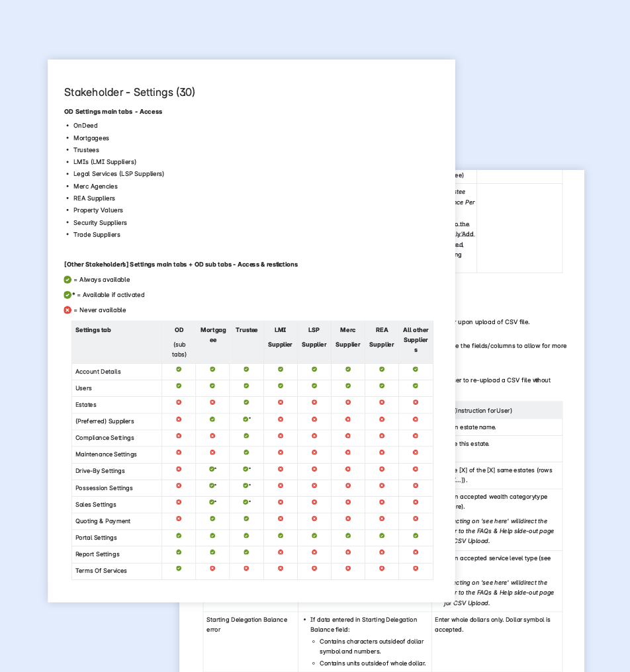Click the 'Terms Of Services' row label
Screen dimensions: 630x672
pyautogui.click(x=101, y=571)
